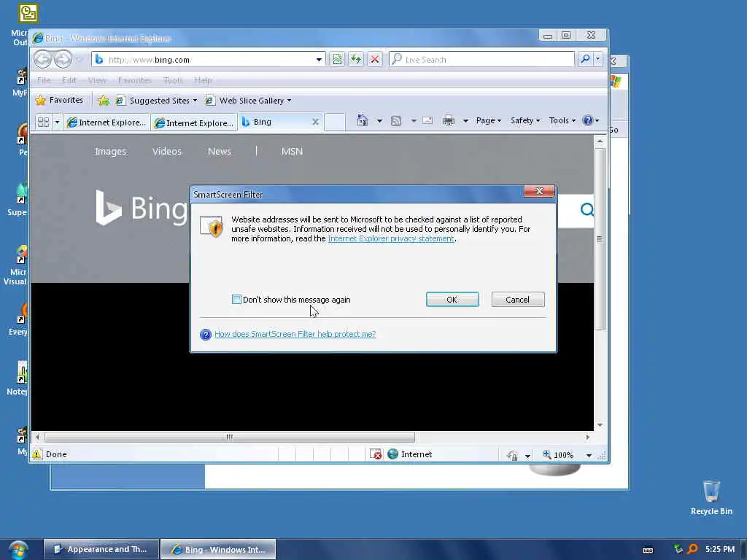Image resolution: width=747 pixels, height=560 pixels.
Task: Click OK in SmartScreen Filter dialog
Action: point(452,299)
